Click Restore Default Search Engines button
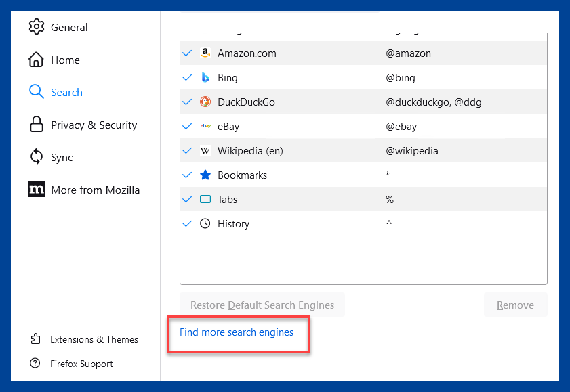The height and width of the screenshot is (392, 570). pos(262,305)
